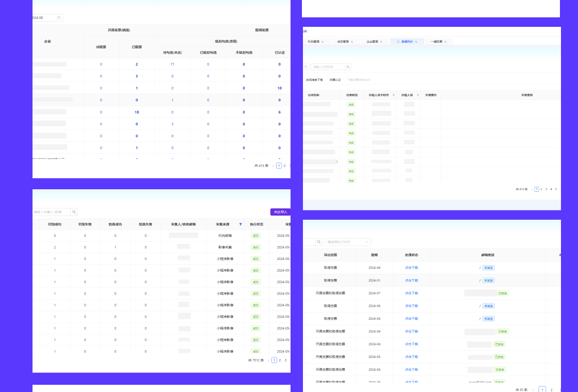
Task: Close the 一键取票 tab
Action: [445, 42]
